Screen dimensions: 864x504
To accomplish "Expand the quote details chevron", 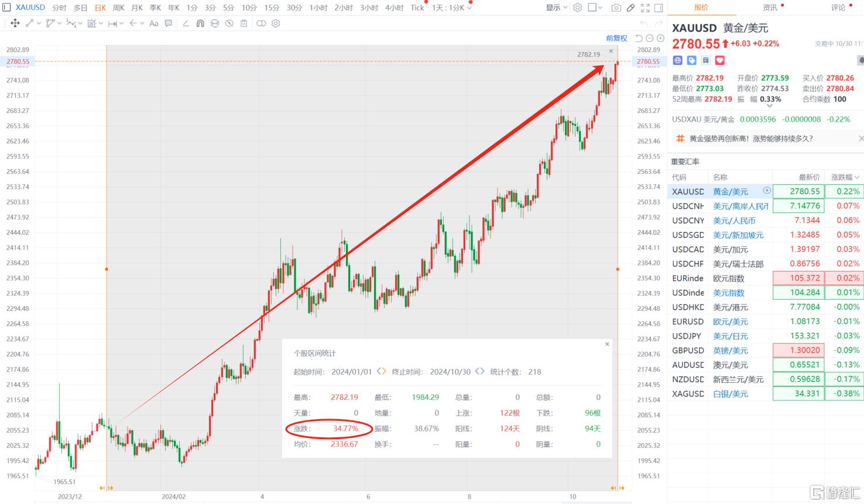I will 769,107.
